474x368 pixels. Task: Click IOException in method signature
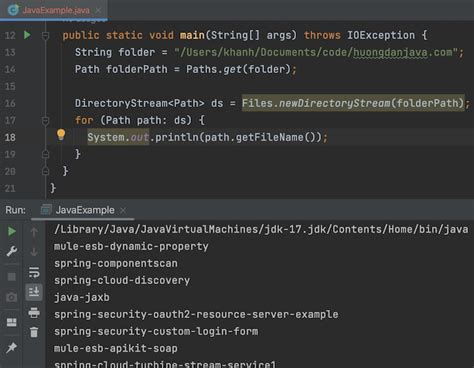point(381,35)
